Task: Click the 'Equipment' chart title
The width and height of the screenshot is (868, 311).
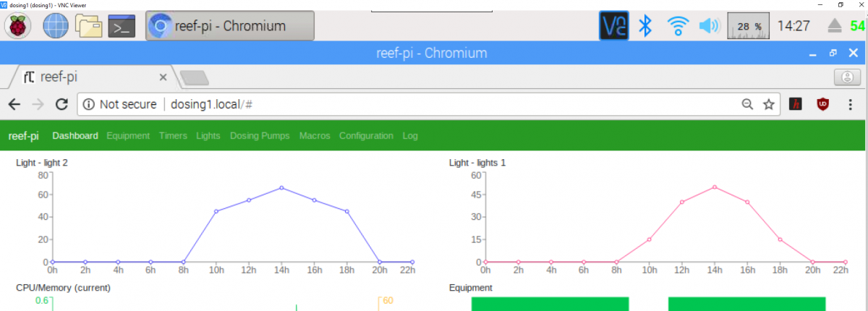Action: pos(471,287)
